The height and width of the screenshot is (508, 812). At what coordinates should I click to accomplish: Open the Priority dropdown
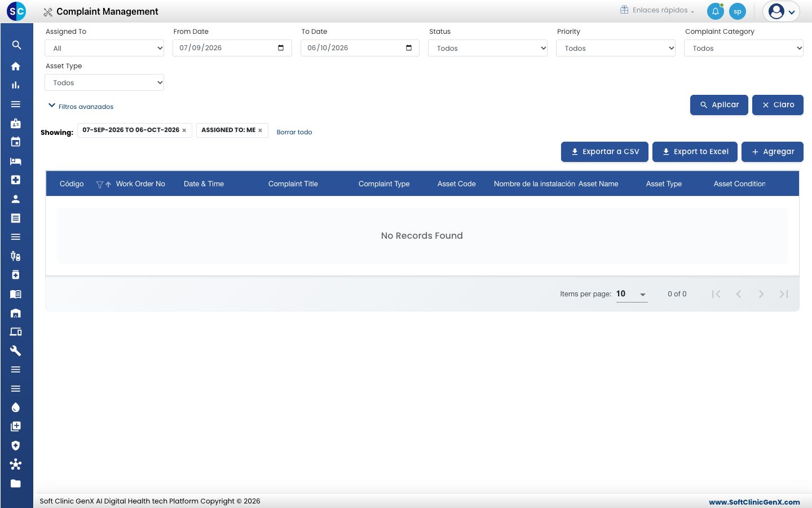click(x=616, y=48)
